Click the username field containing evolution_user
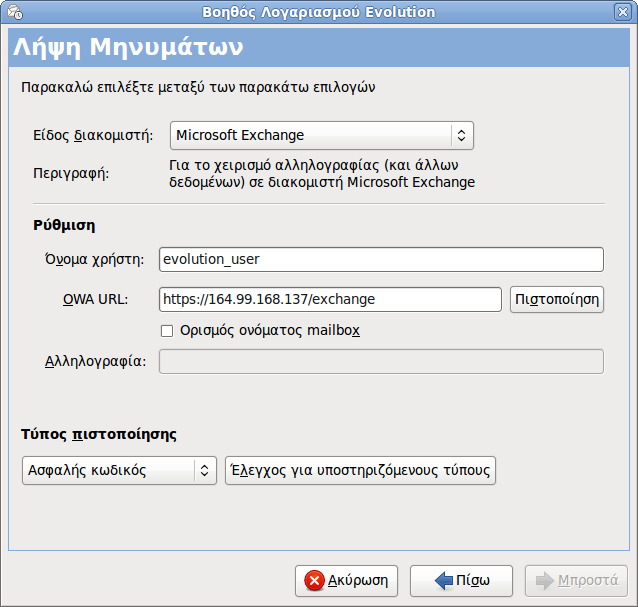Screen dimensions: 638x607 381,260
